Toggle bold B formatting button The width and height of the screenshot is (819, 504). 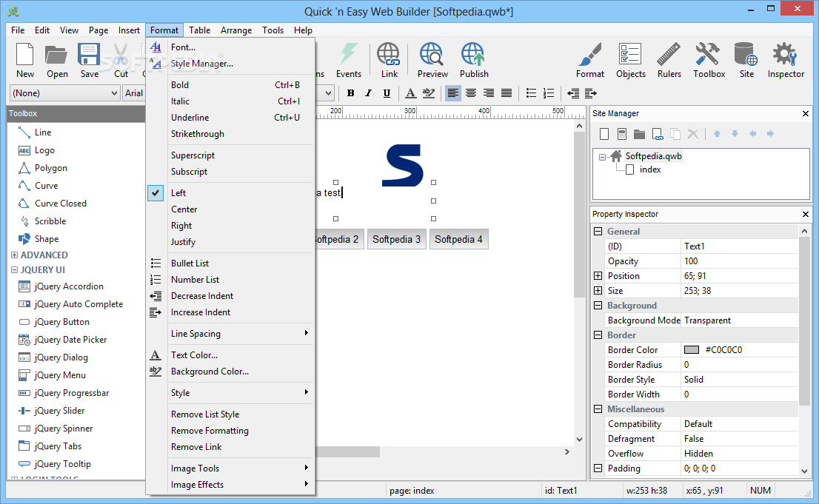click(350, 93)
